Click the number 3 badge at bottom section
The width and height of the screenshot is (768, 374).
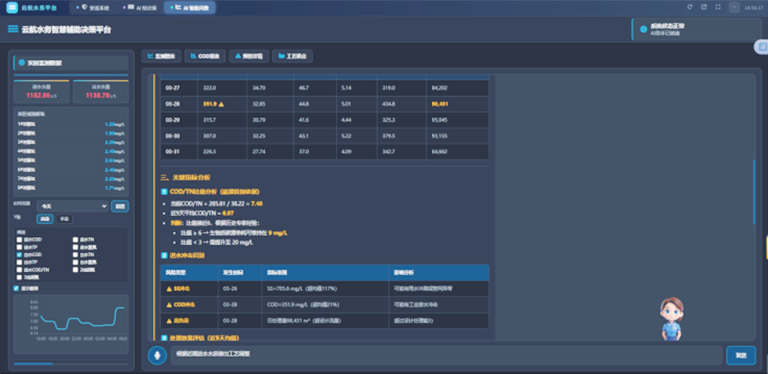coord(164,338)
